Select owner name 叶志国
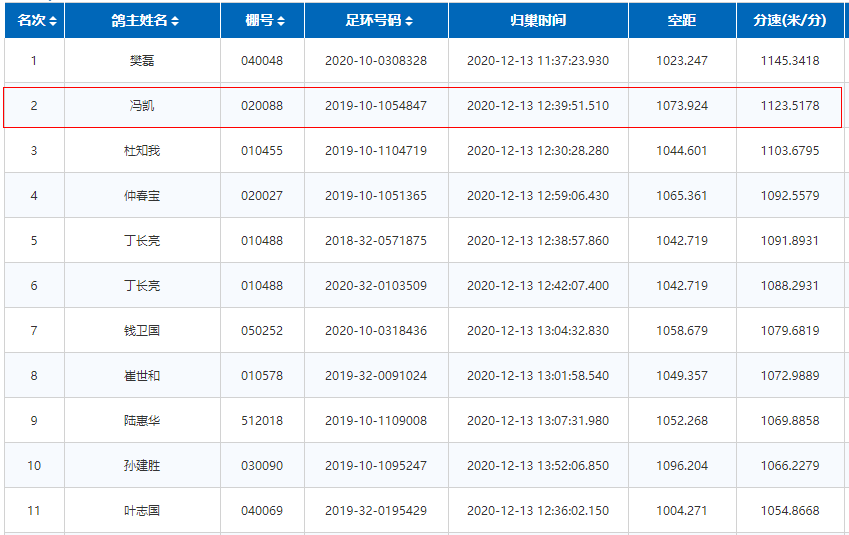849x535 pixels. tap(142, 510)
